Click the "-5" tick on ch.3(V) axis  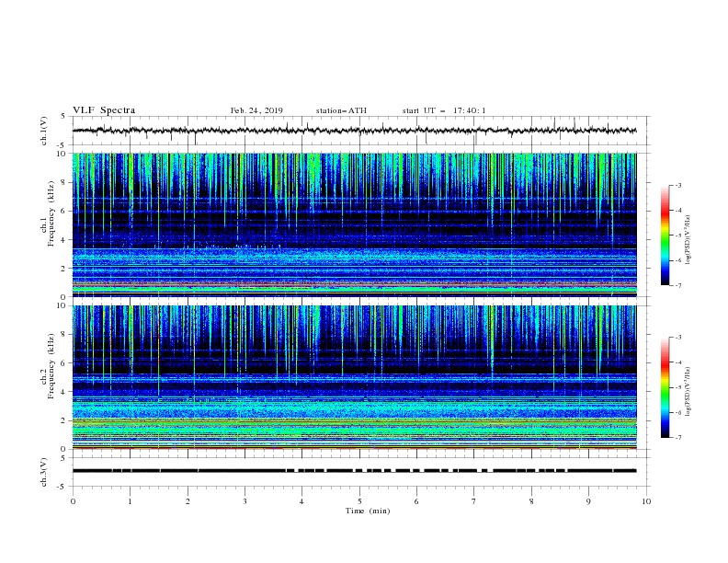click(x=62, y=487)
